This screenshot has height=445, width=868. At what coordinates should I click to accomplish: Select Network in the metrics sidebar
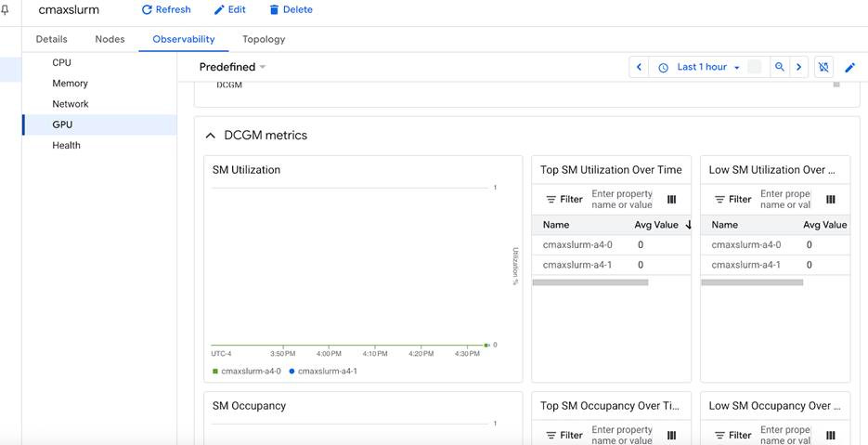click(x=99, y=104)
